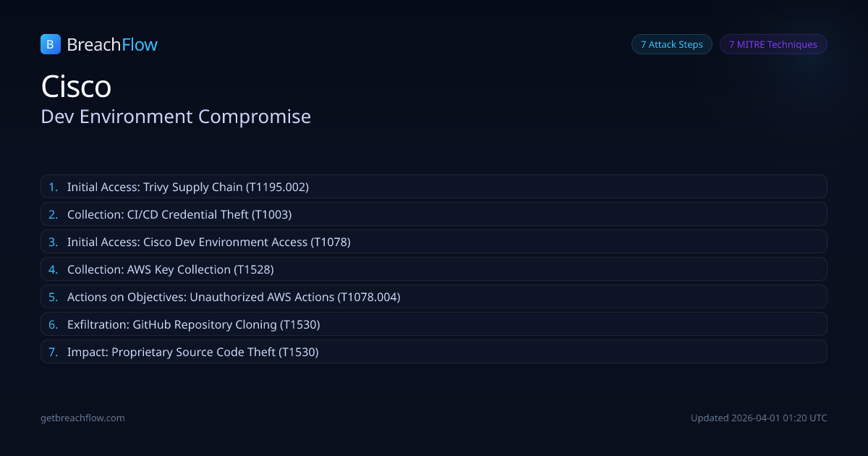Click the number 5 step marker
This screenshot has width=868, height=456.
click(x=53, y=297)
